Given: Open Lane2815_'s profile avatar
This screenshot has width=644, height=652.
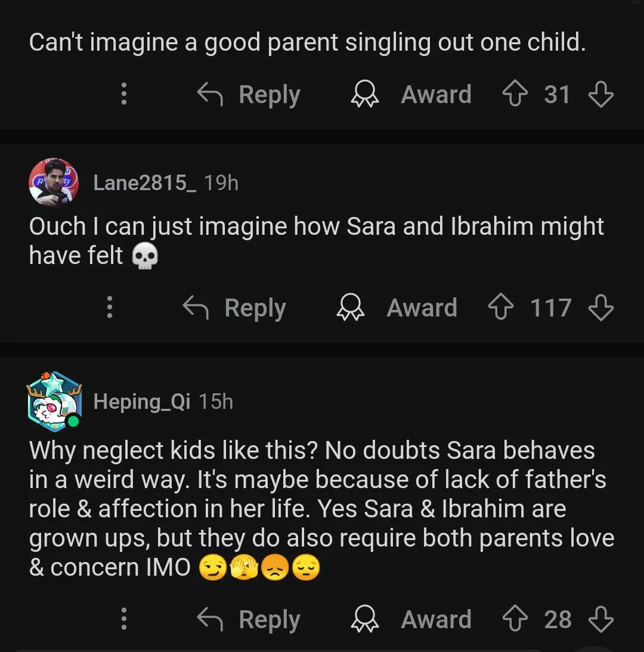Looking at the screenshot, I should point(54,182).
